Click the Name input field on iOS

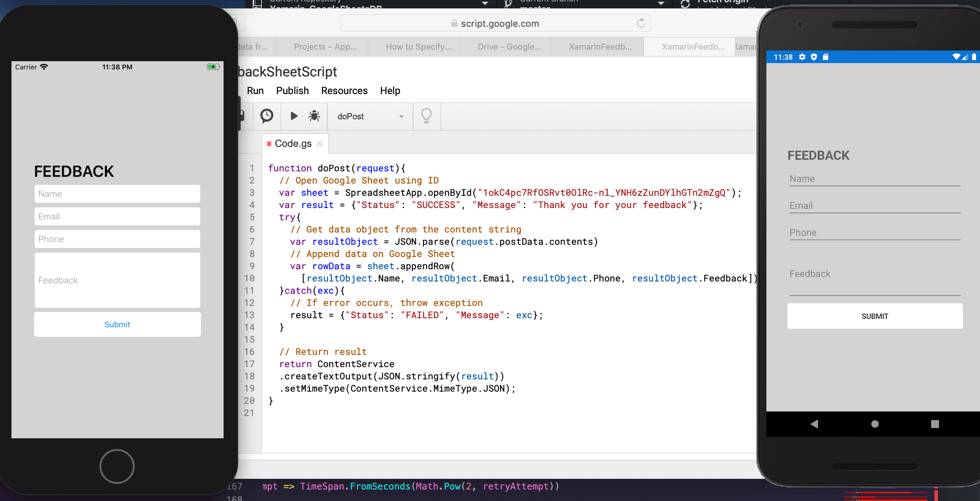coord(117,194)
